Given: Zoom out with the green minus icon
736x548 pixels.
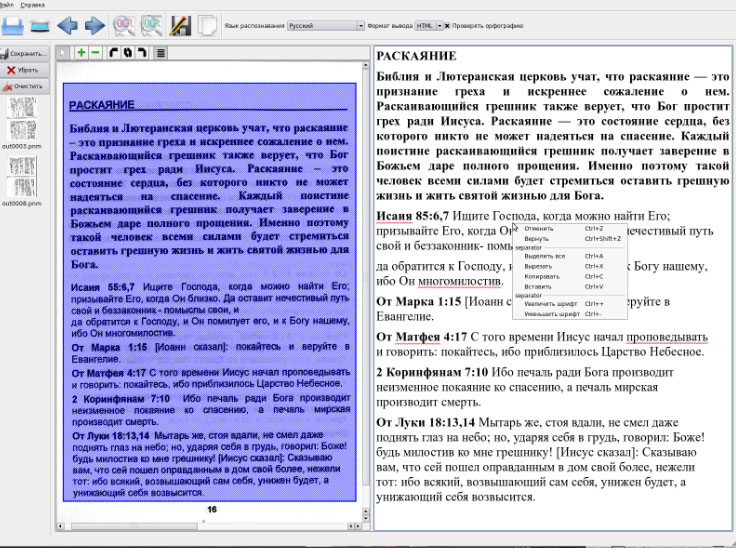Looking at the screenshot, I should (x=95, y=51).
